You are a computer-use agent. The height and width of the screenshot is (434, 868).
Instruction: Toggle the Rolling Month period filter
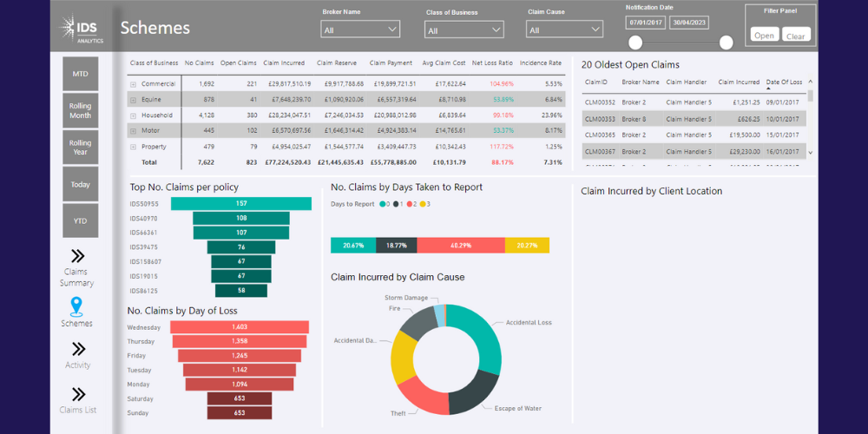click(x=81, y=110)
